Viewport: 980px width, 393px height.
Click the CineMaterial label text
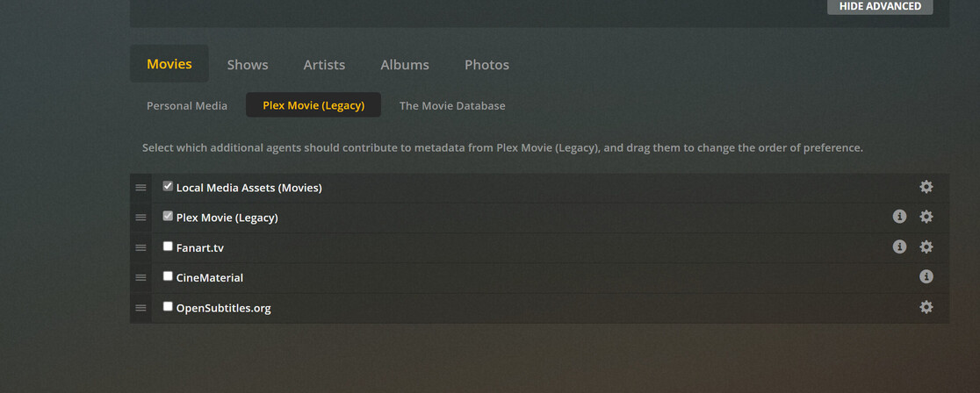coord(209,278)
